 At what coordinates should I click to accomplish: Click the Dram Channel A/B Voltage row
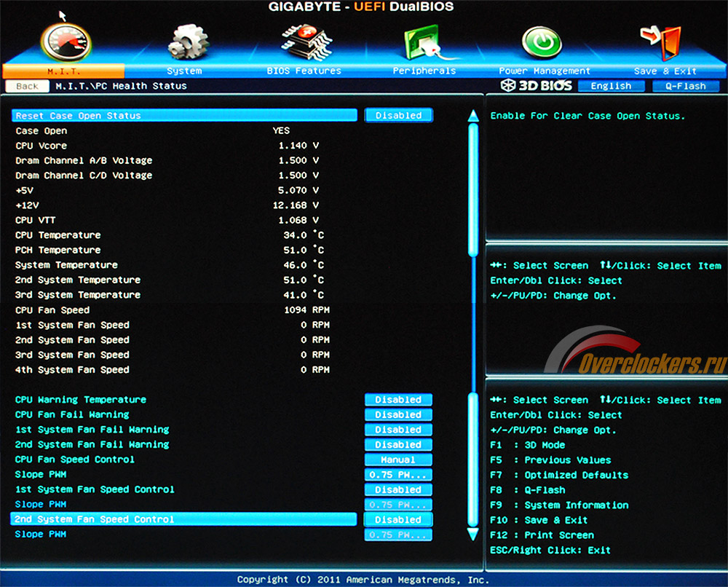(x=167, y=160)
